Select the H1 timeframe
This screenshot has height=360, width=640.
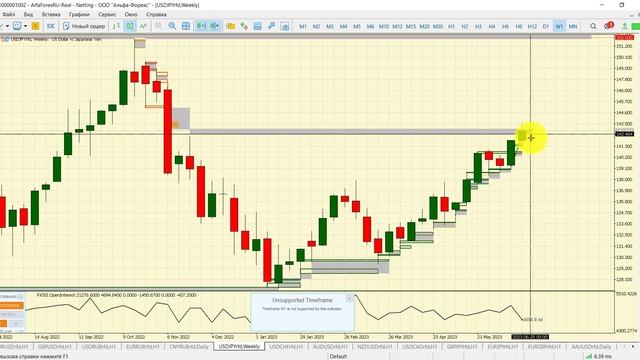[451, 26]
